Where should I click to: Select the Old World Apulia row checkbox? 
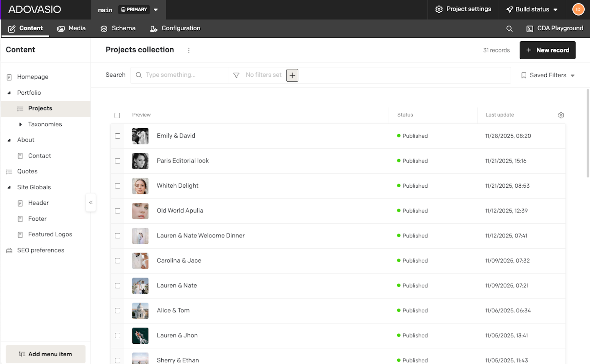tap(117, 211)
